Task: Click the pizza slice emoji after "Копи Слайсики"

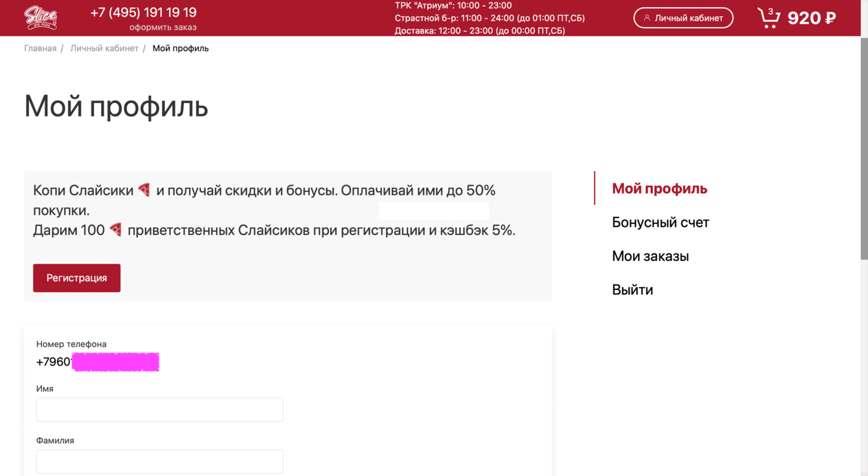Action: point(144,190)
